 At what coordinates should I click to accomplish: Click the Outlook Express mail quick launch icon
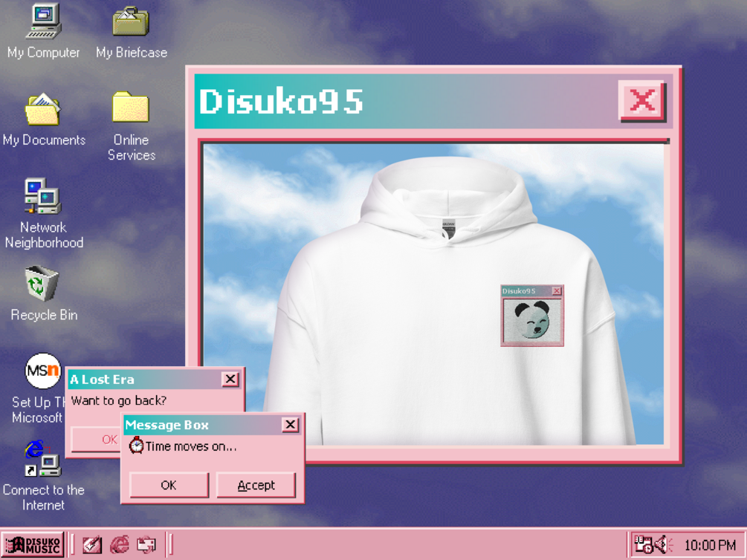146,544
